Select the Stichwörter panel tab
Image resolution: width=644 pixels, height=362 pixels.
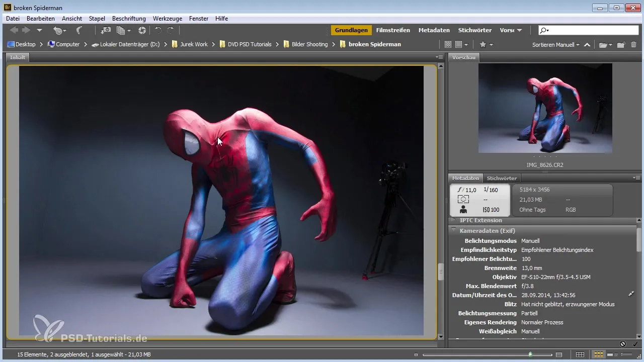pos(502,178)
